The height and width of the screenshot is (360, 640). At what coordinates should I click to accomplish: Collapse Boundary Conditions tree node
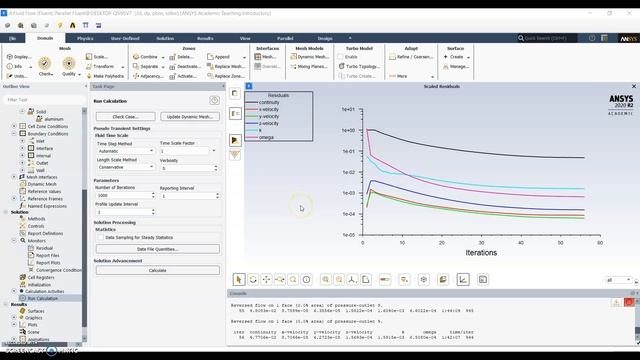coord(14,133)
